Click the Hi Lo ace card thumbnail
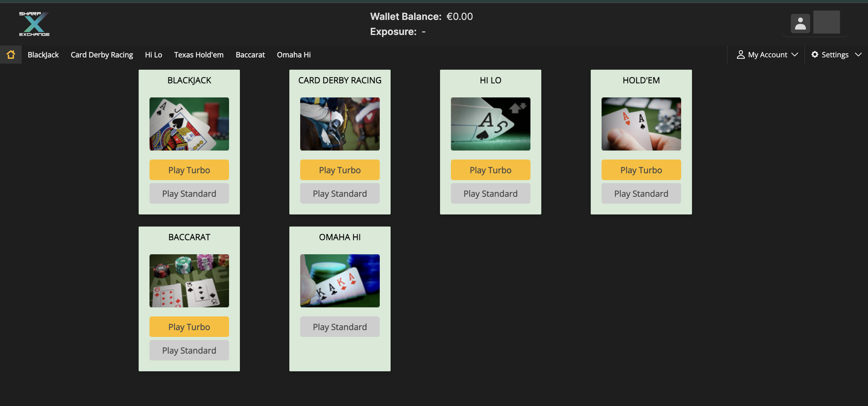868x406 pixels. pos(490,124)
